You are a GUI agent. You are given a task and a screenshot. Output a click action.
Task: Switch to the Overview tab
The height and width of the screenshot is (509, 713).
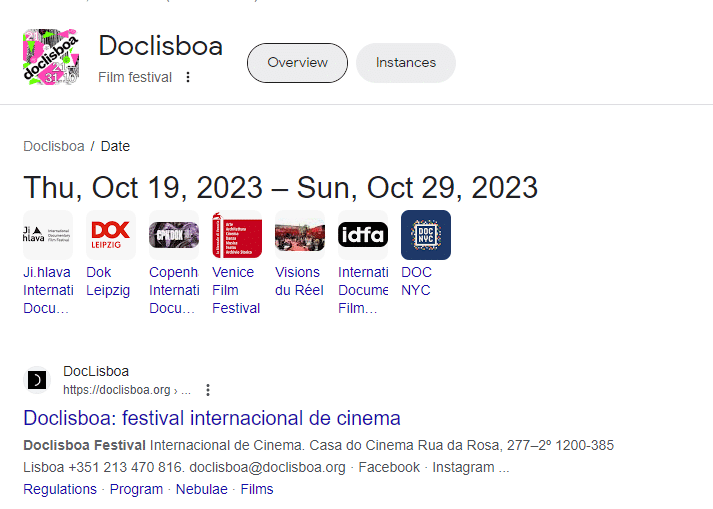click(x=297, y=63)
